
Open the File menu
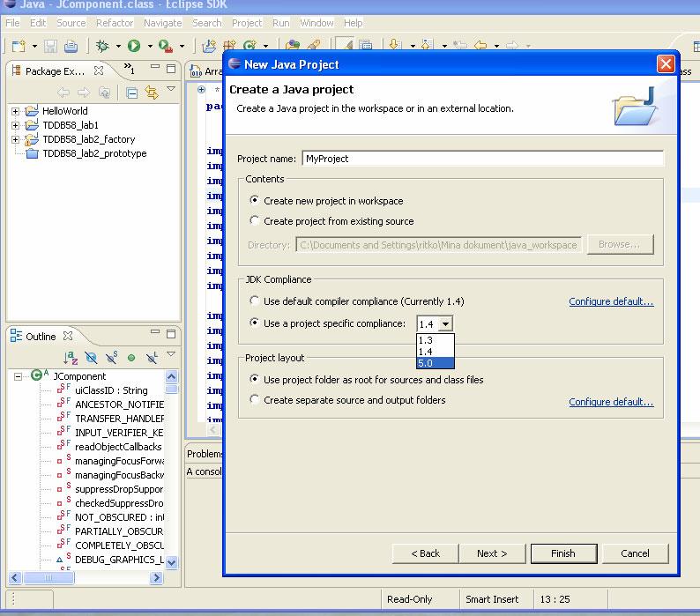click(x=12, y=23)
